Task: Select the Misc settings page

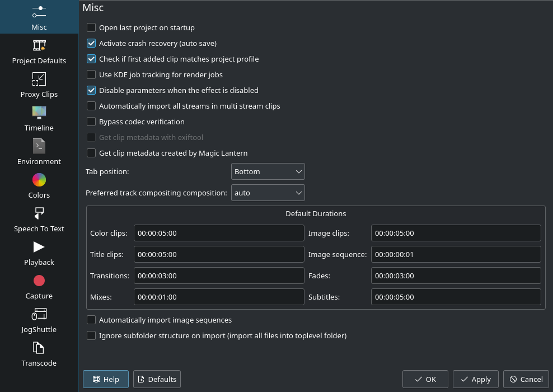Action: tap(39, 17)
